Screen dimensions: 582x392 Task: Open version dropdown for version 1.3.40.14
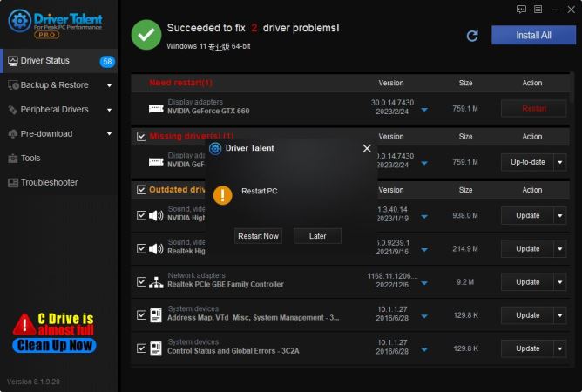coord(424,216)
